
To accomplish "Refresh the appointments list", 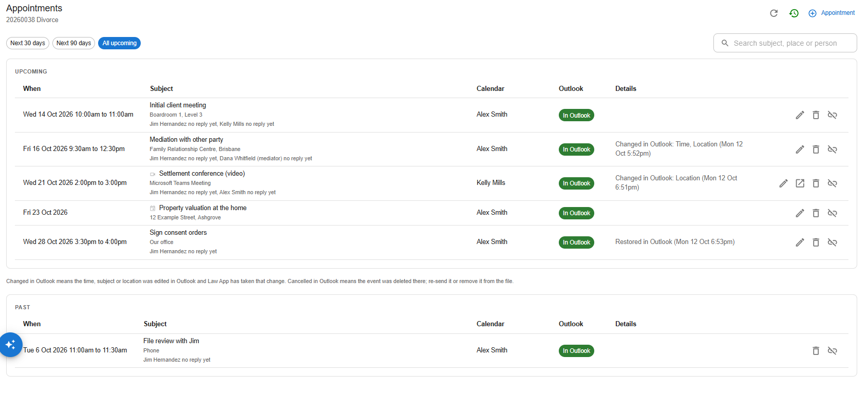I will click(773, 13).
